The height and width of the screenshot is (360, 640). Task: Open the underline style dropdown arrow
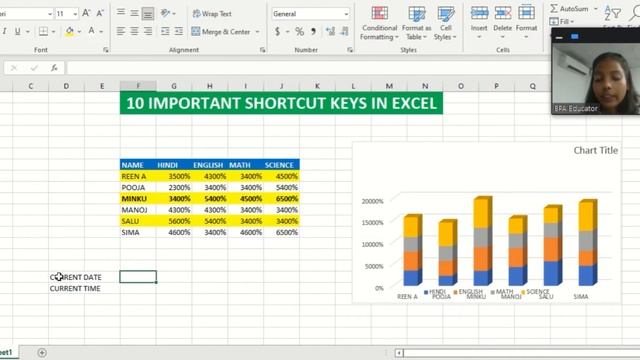(28, 31)
